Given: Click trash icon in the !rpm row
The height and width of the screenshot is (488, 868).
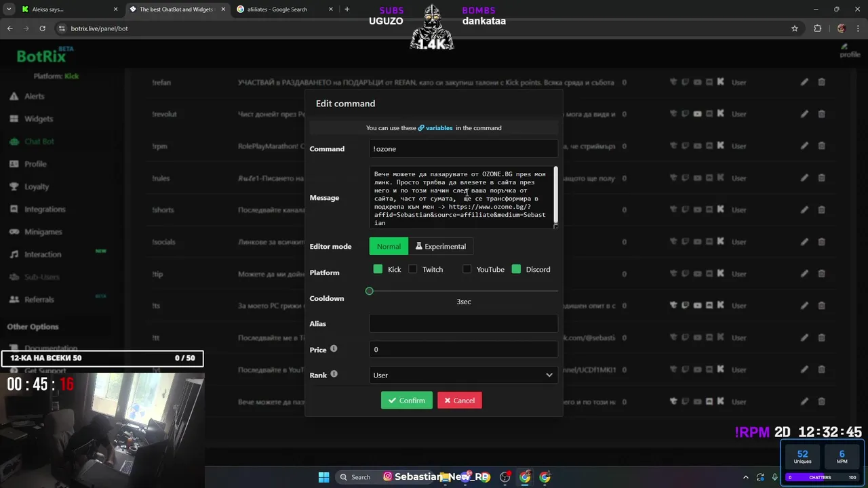Looking at the screenshot, I should pyautogui.click(x=821, y=146).
